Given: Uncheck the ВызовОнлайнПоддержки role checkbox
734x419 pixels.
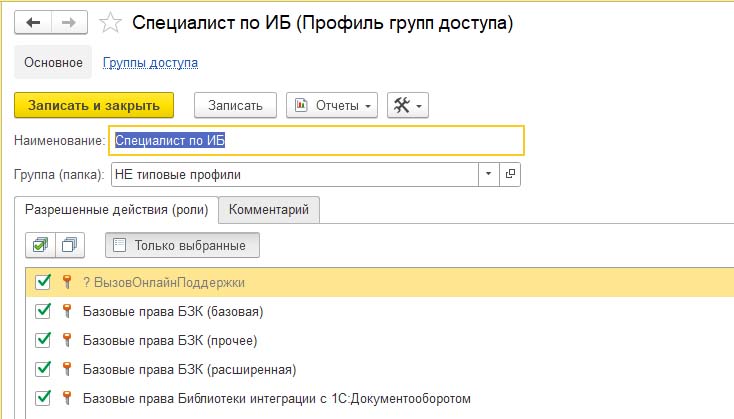Looking at the screenshot, I should (x=43, y=282).
